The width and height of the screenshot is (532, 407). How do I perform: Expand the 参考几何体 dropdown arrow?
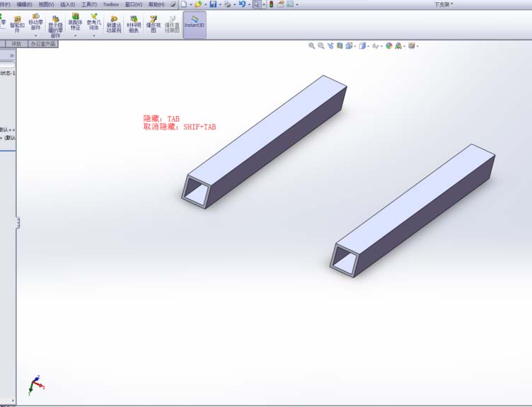pyautogui.click(x=94, y=36)
